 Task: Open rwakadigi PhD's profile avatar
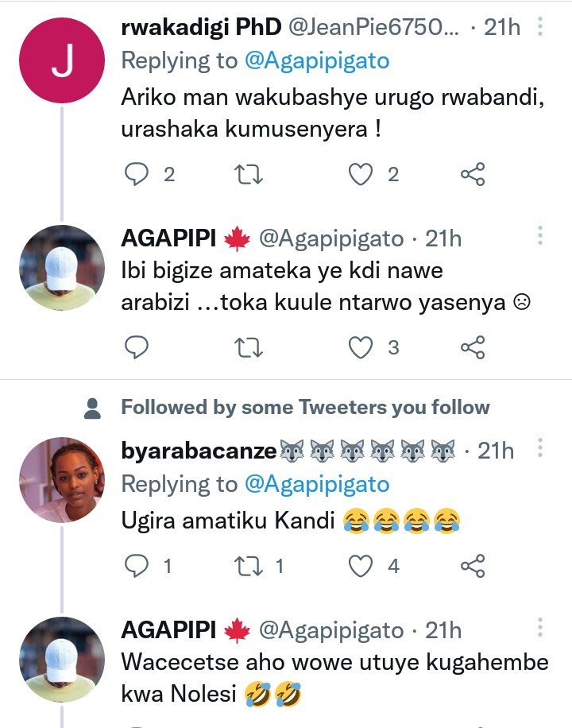[62, 62]
